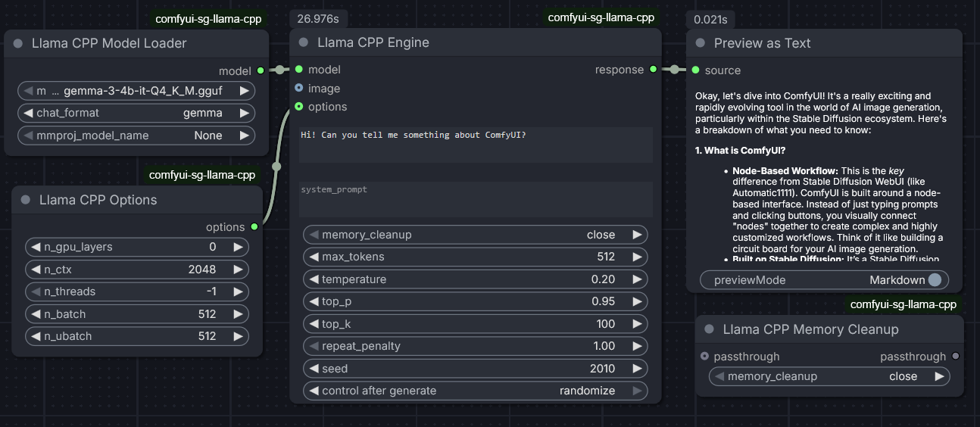Increase max_tokens with right arrow

point(636,257)
